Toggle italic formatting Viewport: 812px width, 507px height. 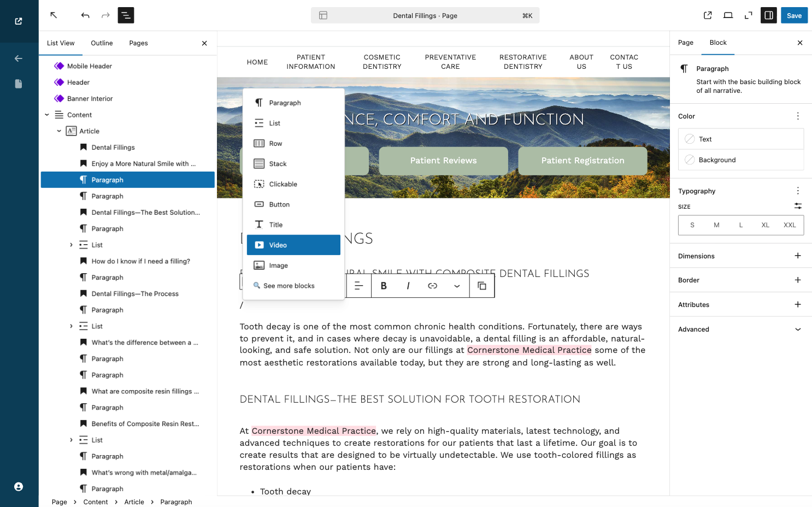tap(408, 286)
